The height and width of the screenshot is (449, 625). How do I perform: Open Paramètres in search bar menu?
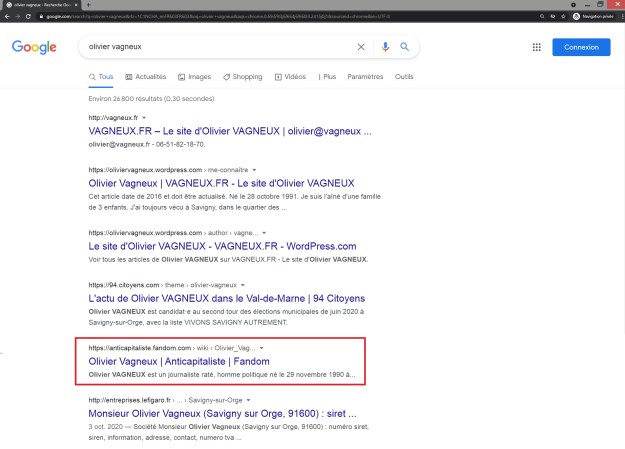(365, 77)
